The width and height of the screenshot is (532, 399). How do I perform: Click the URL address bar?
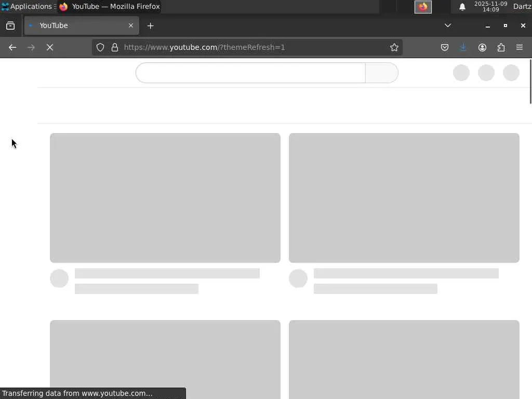point(247,47)
